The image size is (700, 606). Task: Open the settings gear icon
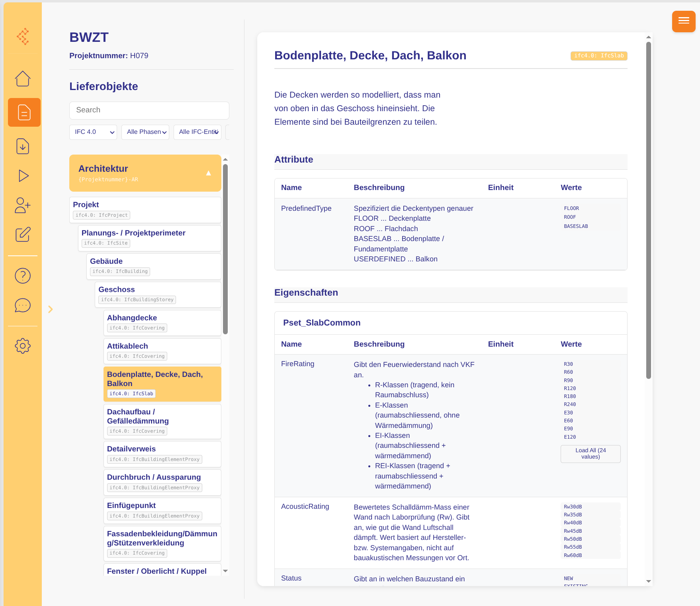[23, 346]
